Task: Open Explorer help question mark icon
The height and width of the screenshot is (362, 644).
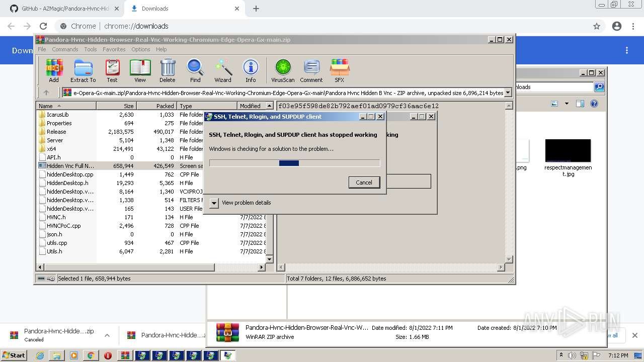Action: [x=594, y=104]
